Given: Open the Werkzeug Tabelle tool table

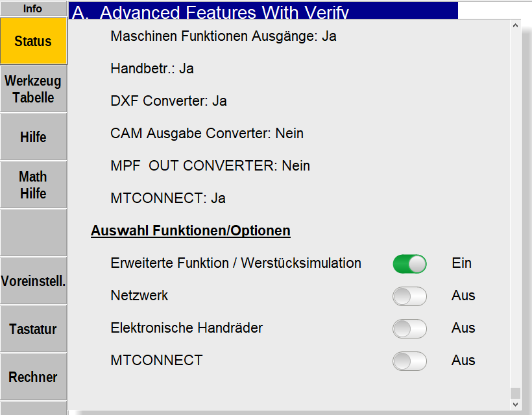Looking at the screenshot, I should pyautogui.click(x=33, y=89).
